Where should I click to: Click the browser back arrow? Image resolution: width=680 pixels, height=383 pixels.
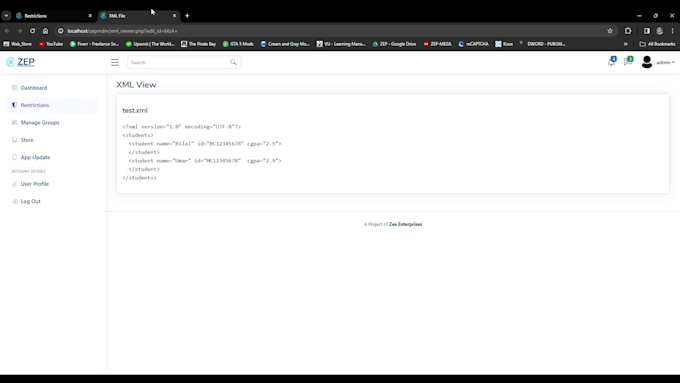(7, 31)
